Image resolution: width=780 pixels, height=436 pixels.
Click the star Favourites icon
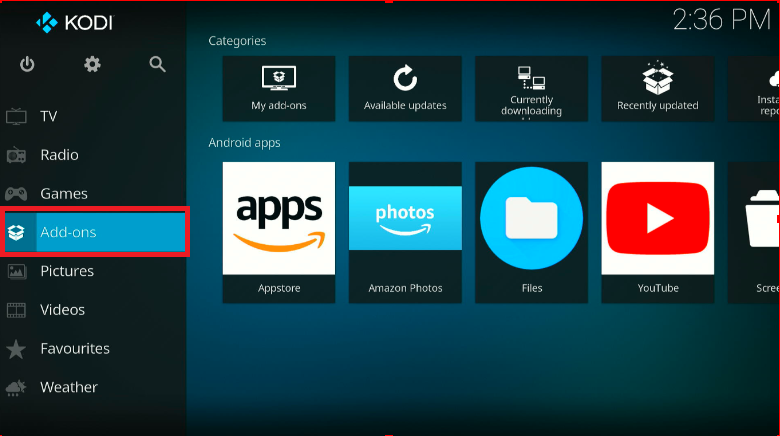(x=16, y=349)
